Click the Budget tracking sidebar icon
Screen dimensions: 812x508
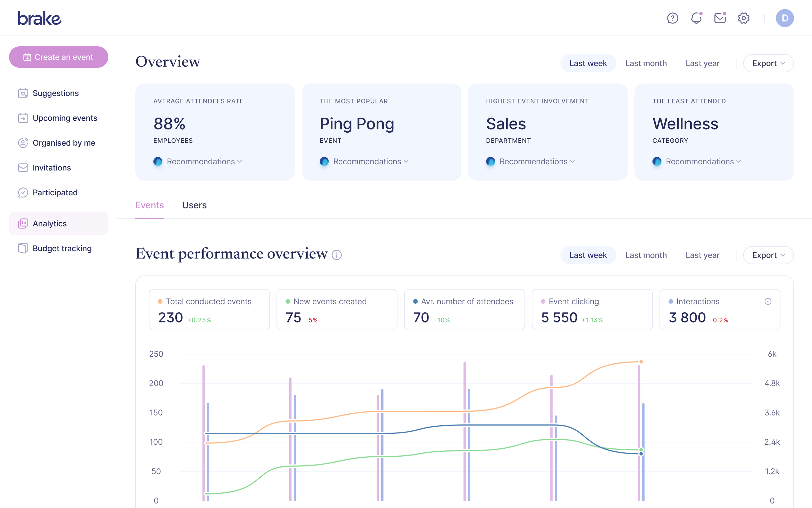tap(23, 248)
